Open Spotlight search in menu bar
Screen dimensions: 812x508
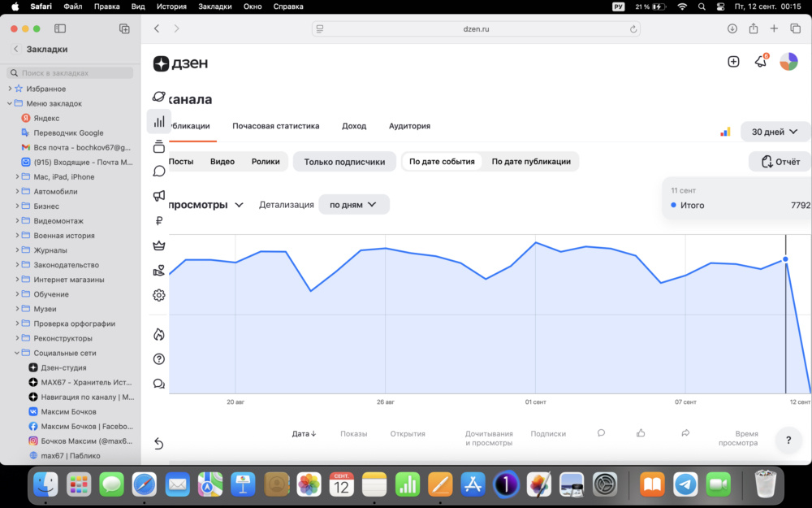[x=702, y=7]
